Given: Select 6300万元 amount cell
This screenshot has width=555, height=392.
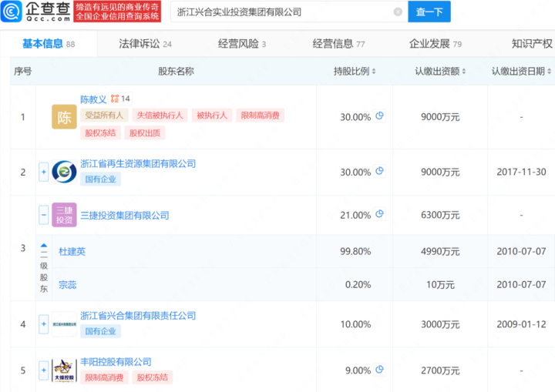Looking at the screenshot, I should (440, 215).
